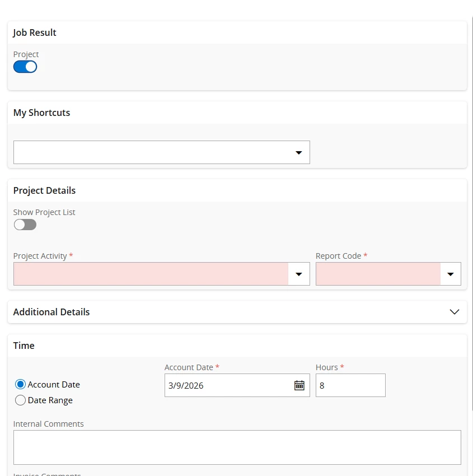Open the Report Code dropdown arrow

point(450,274)
